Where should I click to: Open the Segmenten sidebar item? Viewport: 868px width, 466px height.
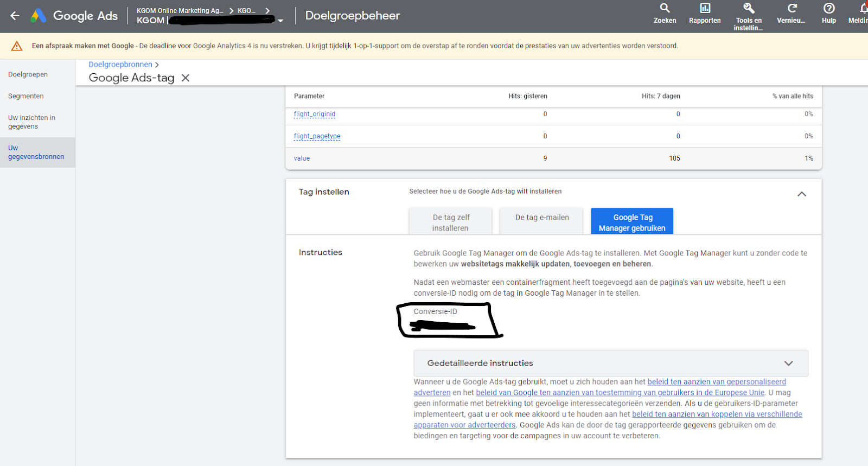[x=26, y=96]
